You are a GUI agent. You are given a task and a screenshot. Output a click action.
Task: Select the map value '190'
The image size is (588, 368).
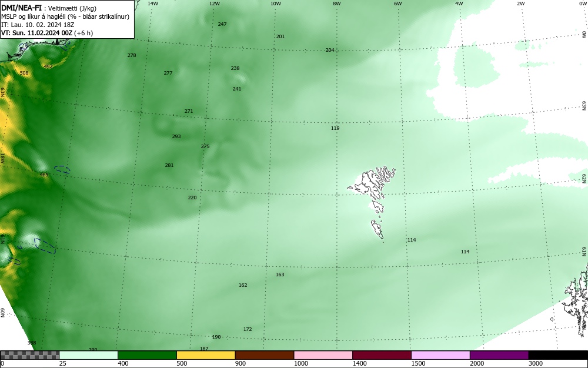[x=216, y=337]
